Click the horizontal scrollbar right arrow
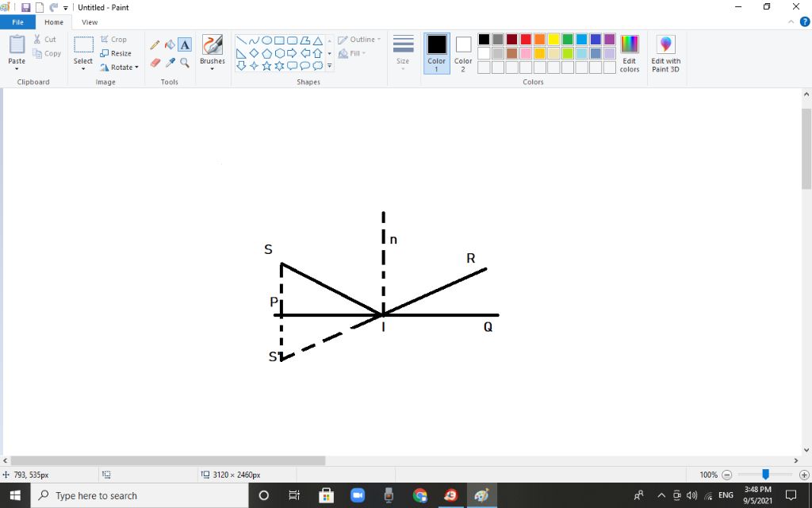Image resolution: width=812 pixels, height=508 pixels. [796, 460]
